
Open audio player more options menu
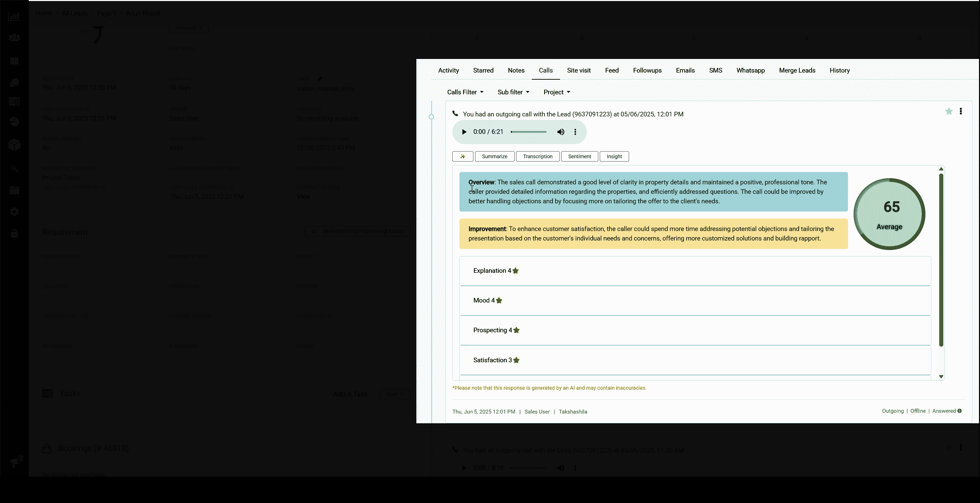point(575,132)
